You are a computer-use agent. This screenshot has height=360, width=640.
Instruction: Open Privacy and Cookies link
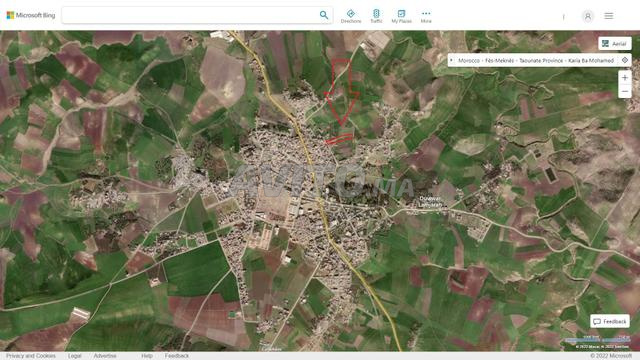tap(31, 356)
